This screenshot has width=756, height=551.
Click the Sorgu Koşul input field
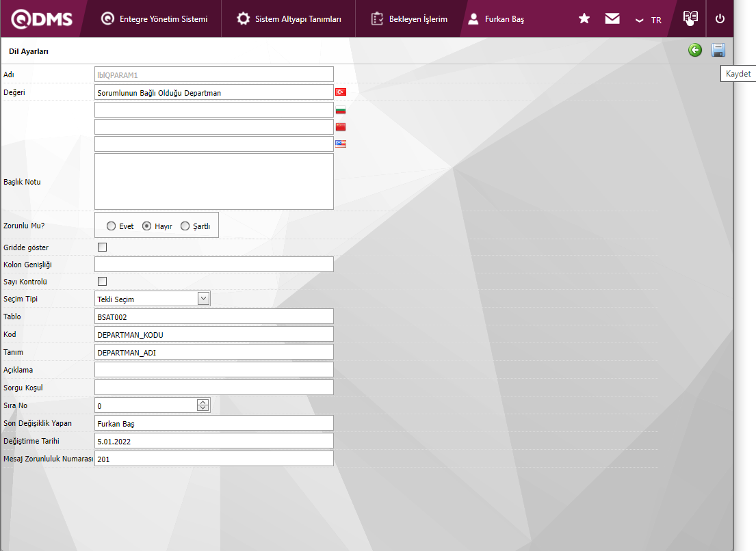(x=214, y=388)
